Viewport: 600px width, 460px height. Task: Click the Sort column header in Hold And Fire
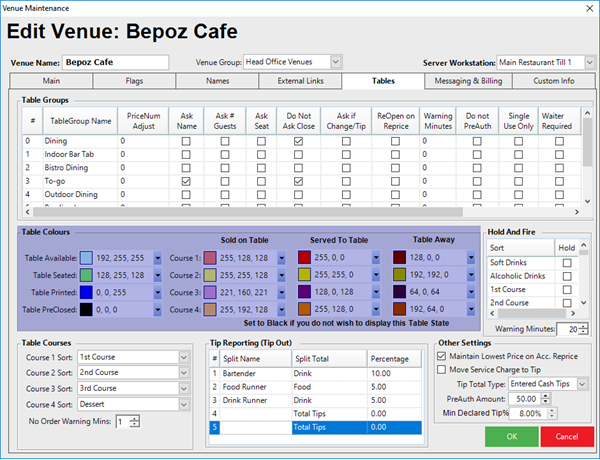(520, 248)
